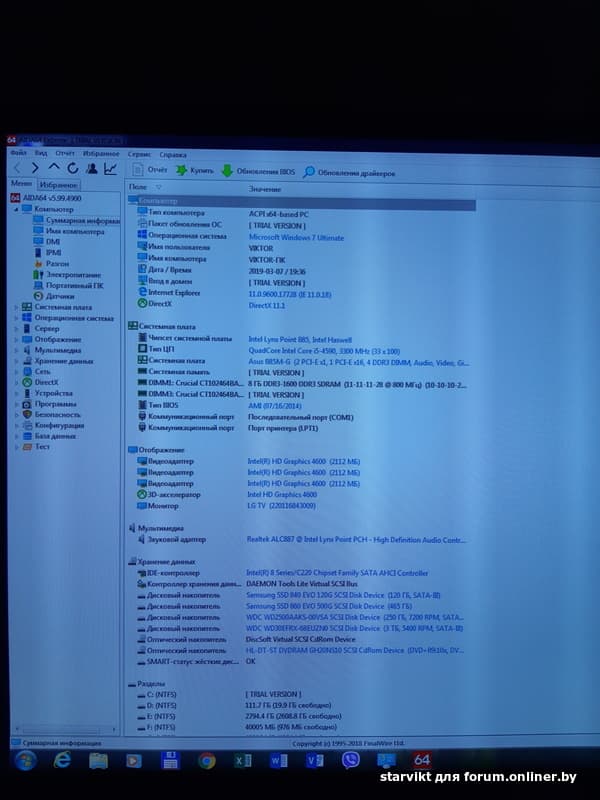Open the Файл menu
Viewport: 600px width, 800px height.
pyautogui.click(x=18, y=153)
